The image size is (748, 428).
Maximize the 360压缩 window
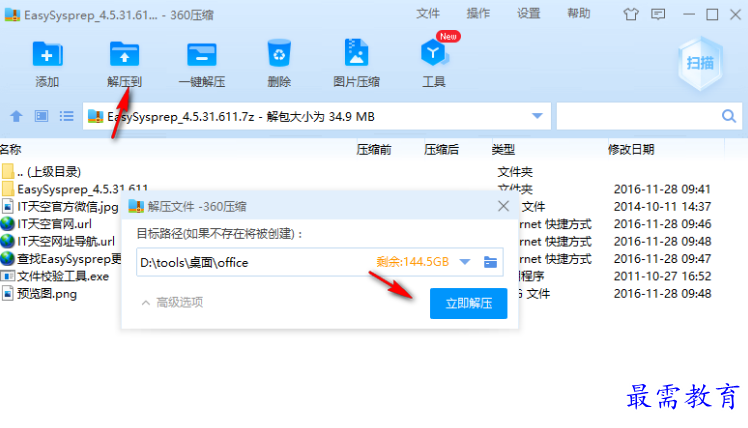pyautogui.click(x=712, y=14)
